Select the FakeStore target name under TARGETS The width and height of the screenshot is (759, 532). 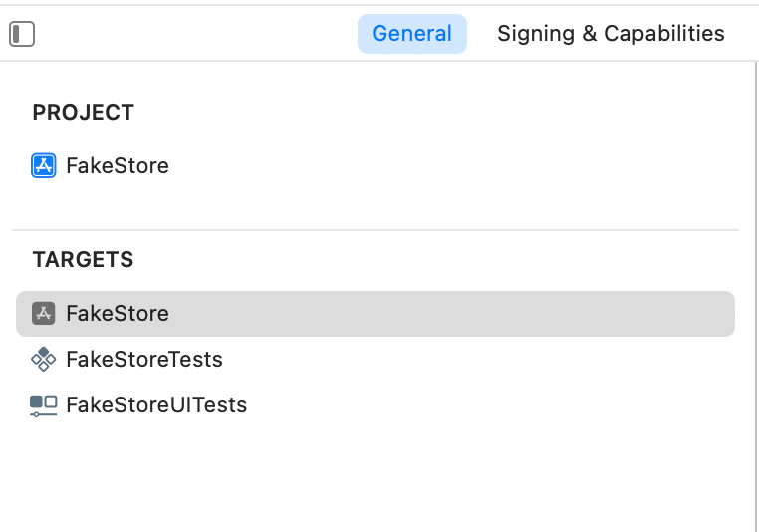coord(118,314)
